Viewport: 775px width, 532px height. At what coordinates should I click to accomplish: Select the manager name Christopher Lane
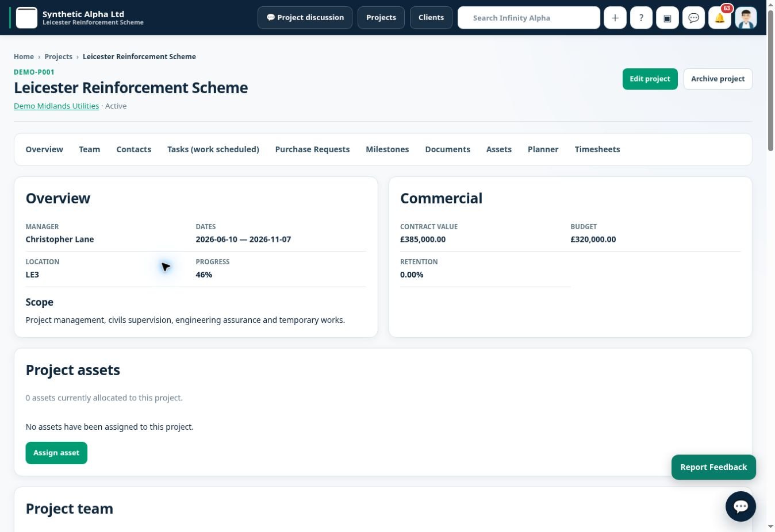[x=60, y=240]
